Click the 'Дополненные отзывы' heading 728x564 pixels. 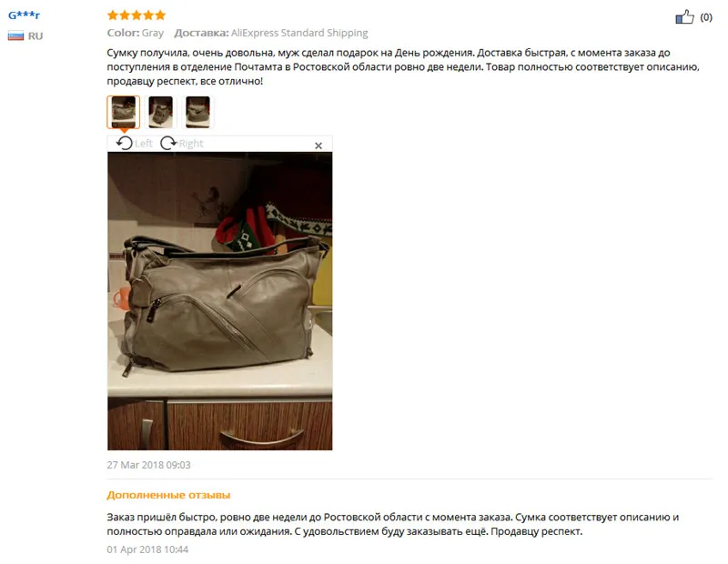point(168,495)
